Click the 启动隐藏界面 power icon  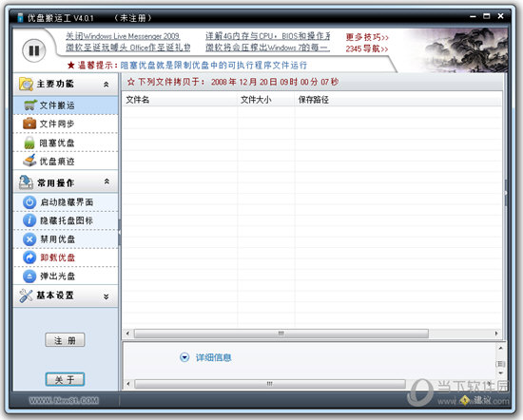point(29,202)
